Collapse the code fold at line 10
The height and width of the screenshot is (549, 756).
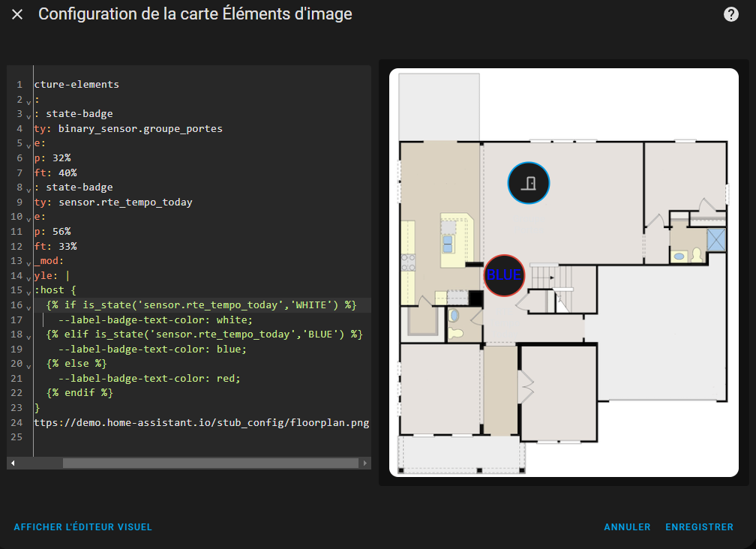[x=28, y=219]
